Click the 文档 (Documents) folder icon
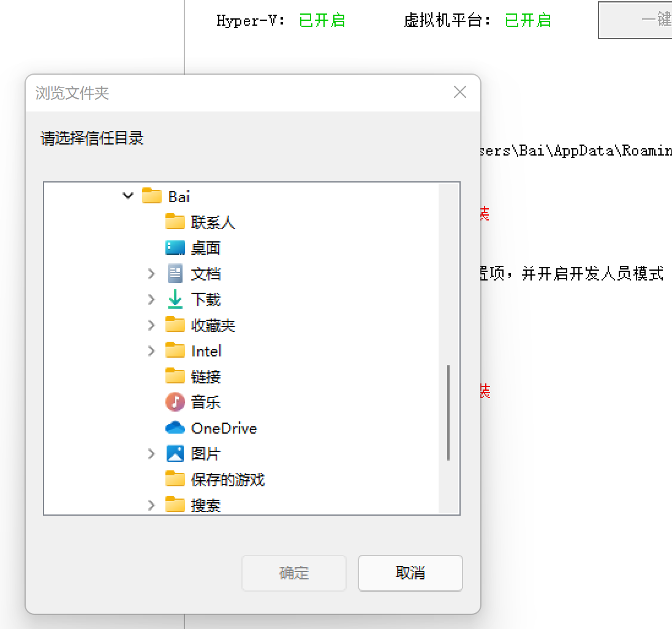Image resolution: width=672 pixels, height=629 pixels. click(x=175, y=273)
